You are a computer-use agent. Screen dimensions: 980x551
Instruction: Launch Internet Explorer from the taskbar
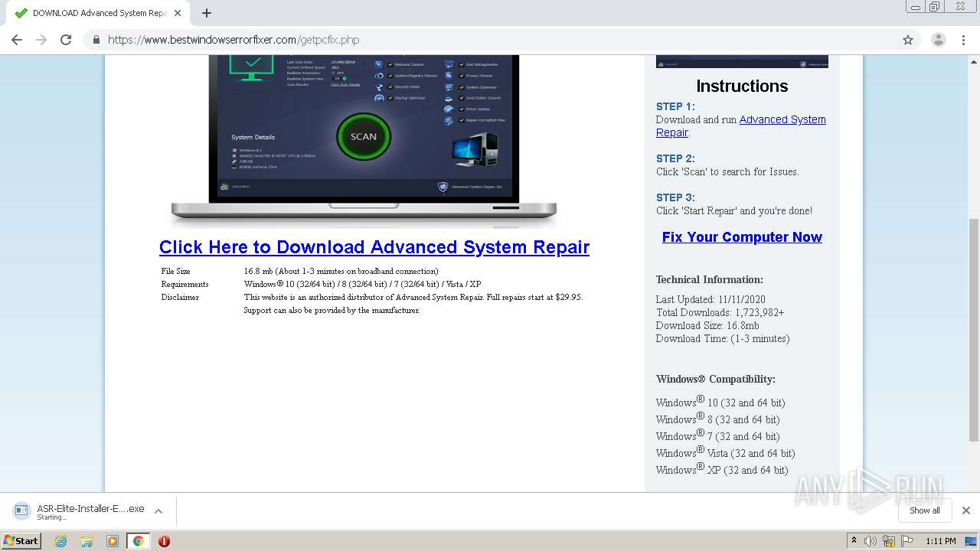[x=60, y=541]
